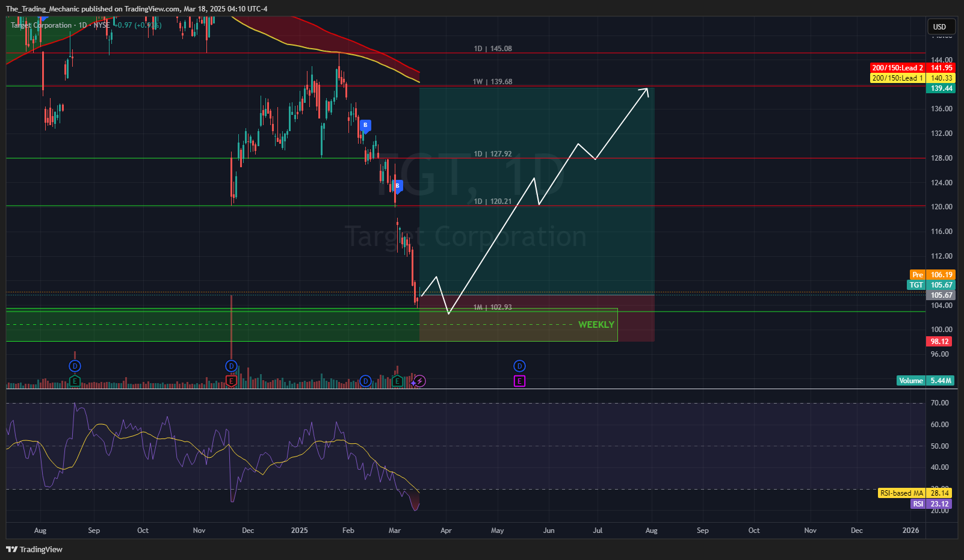Open the green E earnings marker under March
Viewport: 964px width, 560px height.
pos(397,381)
